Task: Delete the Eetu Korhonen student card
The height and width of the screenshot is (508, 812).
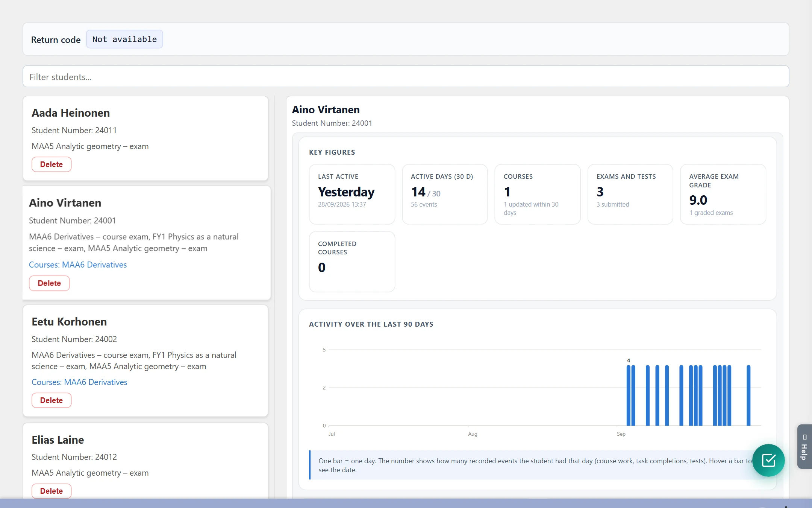Action: point(52,400)
